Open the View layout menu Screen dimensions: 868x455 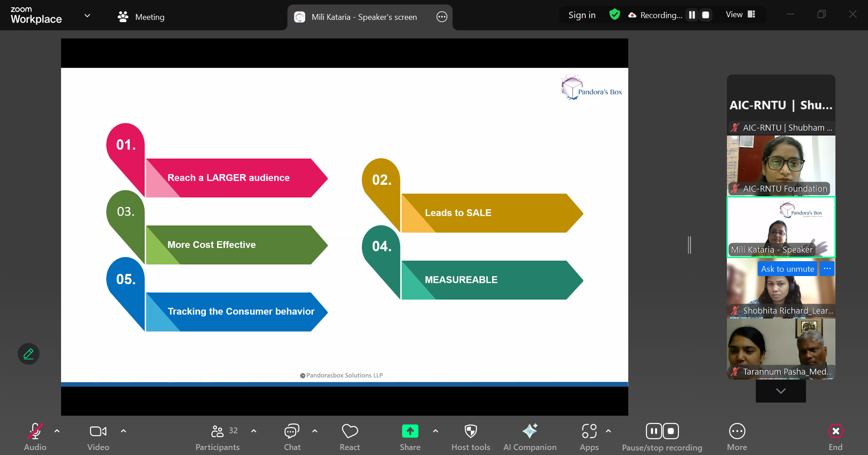pyautogui.click(x=740, y=14)
